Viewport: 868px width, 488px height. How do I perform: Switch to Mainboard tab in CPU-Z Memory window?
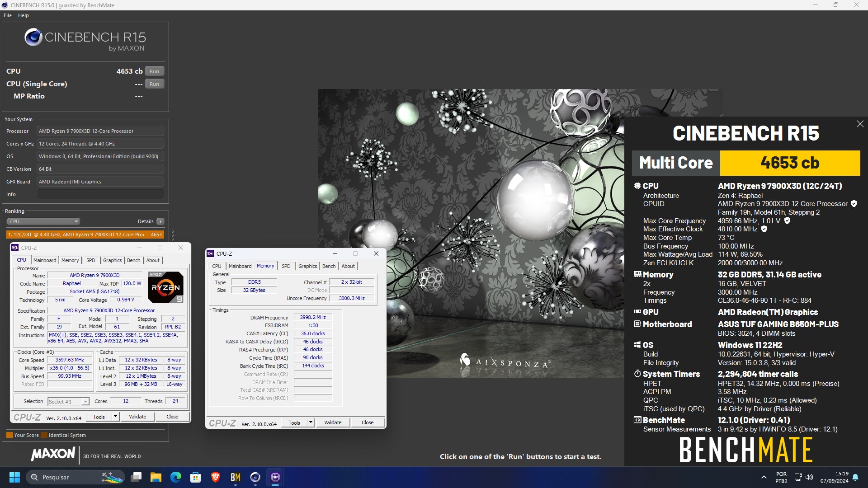point(240,266)
